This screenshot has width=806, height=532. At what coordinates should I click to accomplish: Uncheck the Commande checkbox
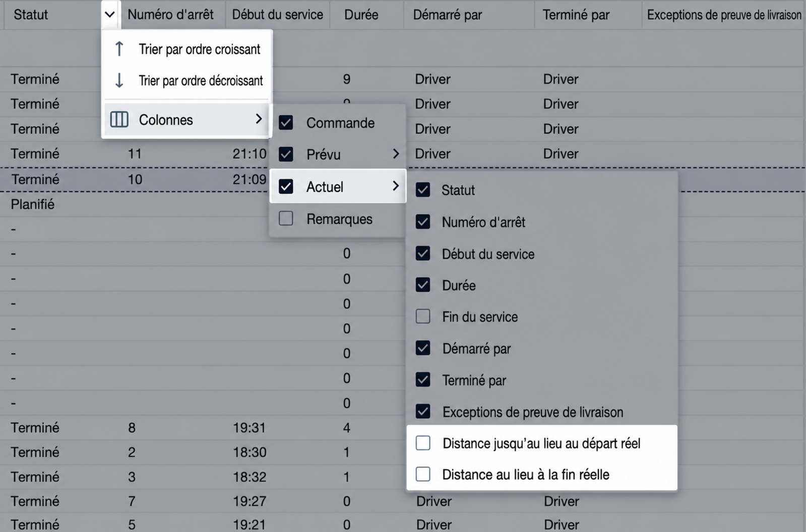[x=286, y=122]
